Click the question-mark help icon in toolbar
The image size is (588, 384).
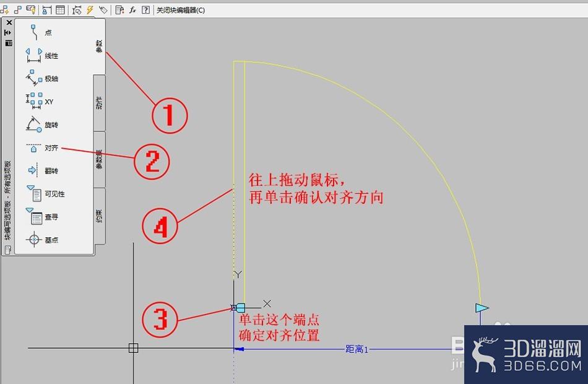click(x=145, y=10)
